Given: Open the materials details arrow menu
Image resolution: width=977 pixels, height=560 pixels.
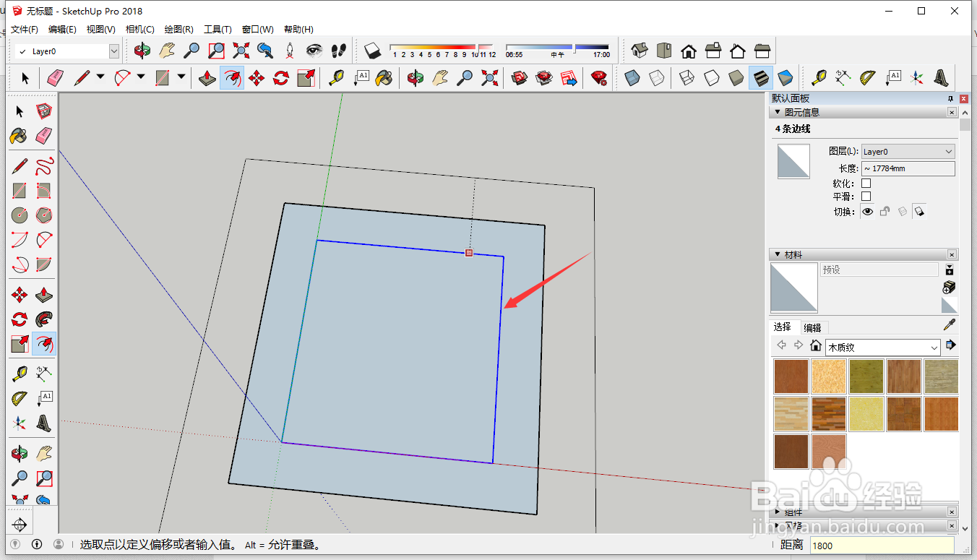Looking at the screenshot, I should click(x=950, y=345).
